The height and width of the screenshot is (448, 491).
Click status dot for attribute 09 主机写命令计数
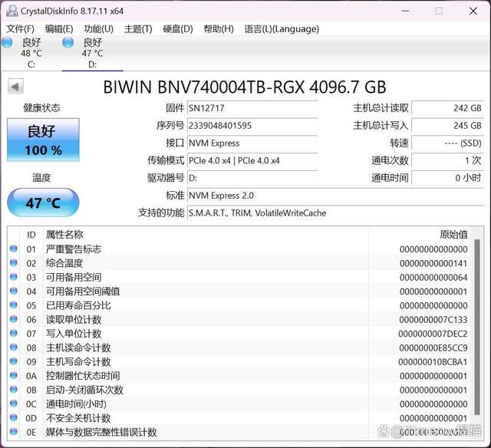(13, 362)
